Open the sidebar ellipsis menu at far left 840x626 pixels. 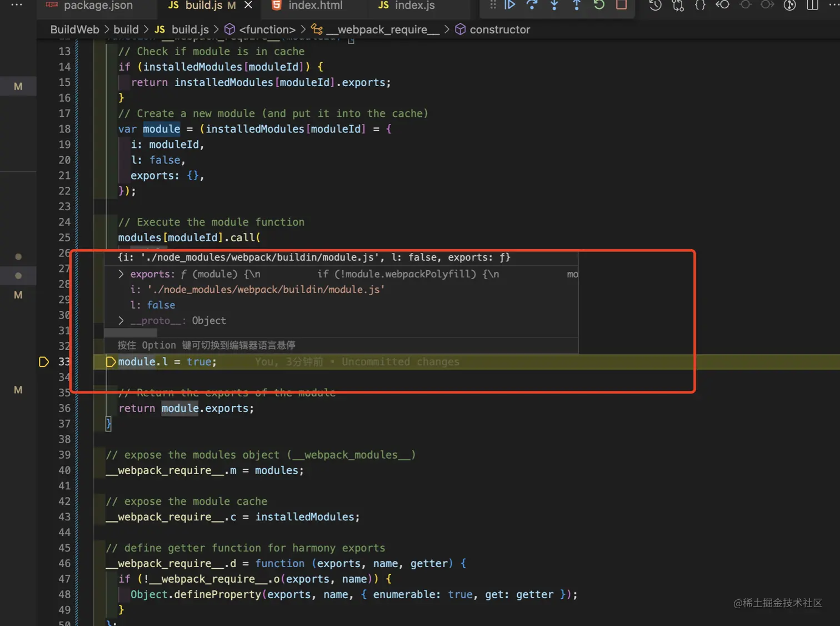[x=17, y=4]
